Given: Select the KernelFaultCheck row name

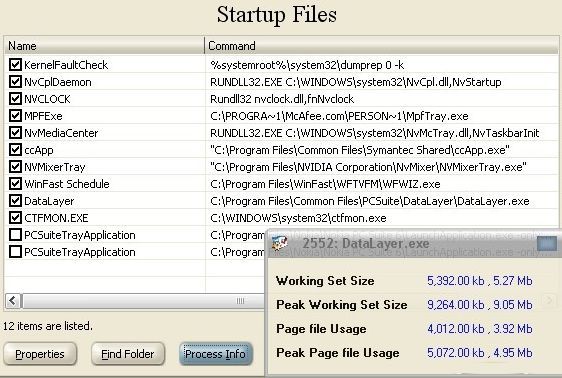Looking at the screenshot, I should (x=66, y=65).
